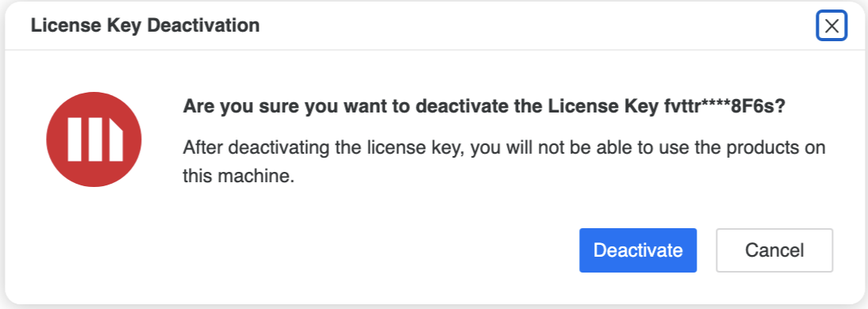Click the word 'Deactivation' in dialog title
The width and height of the screenshot is (868, 309).
pos(202,25)
